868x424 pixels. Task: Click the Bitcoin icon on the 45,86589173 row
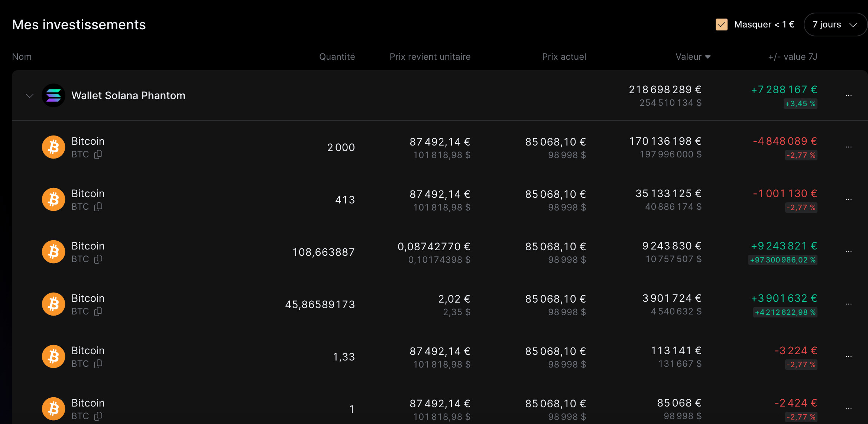(53, 304)
